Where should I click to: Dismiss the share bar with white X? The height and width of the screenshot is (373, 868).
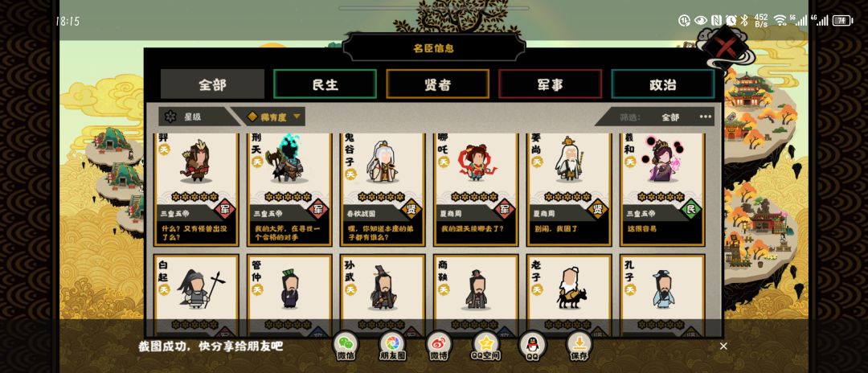(723, 346)
